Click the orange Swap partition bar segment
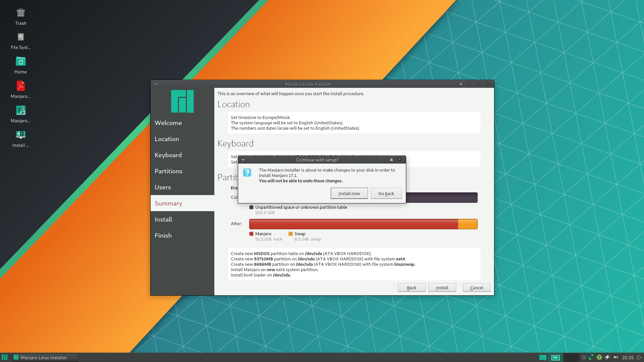The height and width of the screenshot is (362, 644). (x=468, y=224)
